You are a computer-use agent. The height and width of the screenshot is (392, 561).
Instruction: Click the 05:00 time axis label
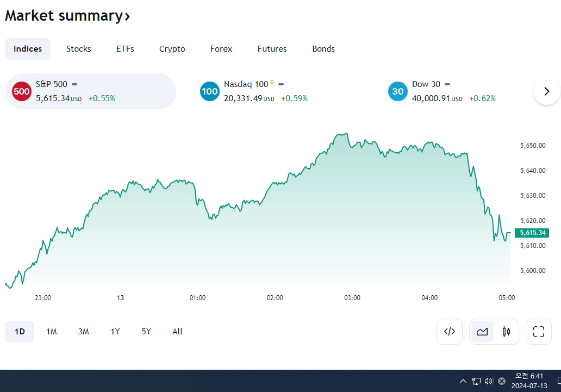(x=507, y=298)
